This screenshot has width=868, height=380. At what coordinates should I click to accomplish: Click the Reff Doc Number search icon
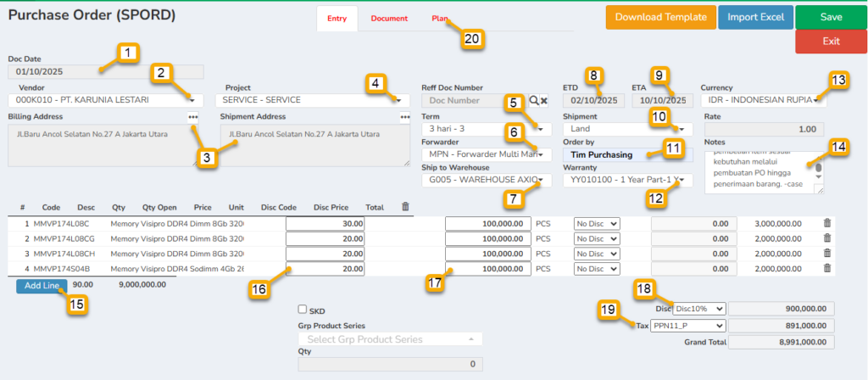534,100
